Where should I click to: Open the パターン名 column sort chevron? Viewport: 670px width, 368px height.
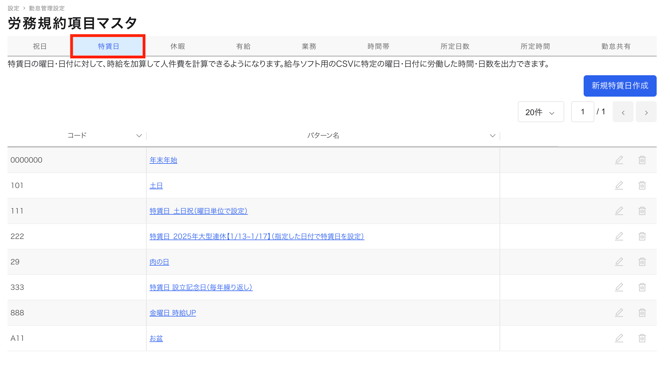(492, 135)
